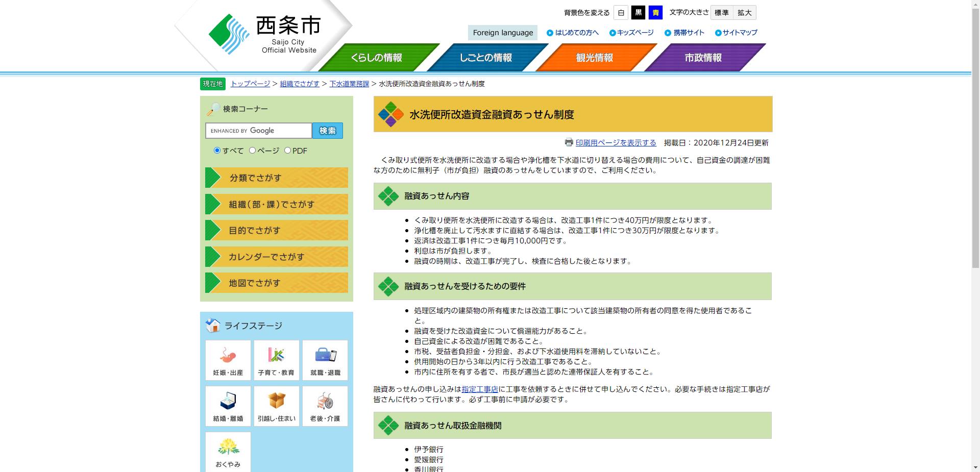Open the 就職・退職 category icon

pyautogui.click(x=325, y=360)
